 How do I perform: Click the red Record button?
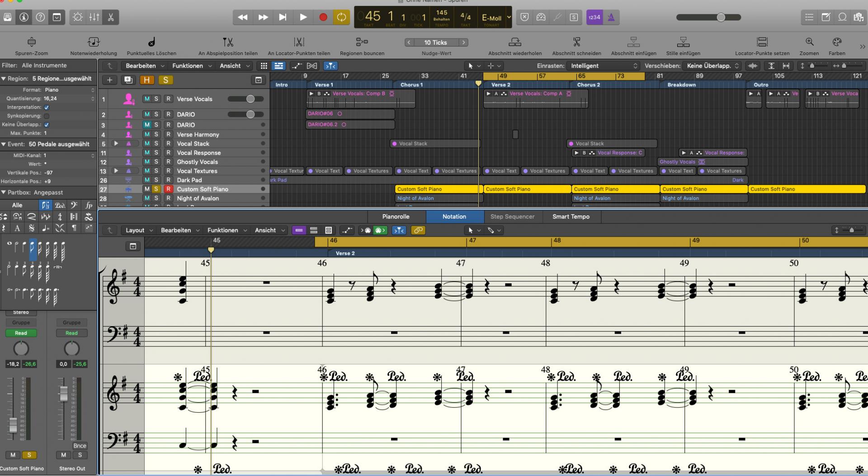[323, 17]
